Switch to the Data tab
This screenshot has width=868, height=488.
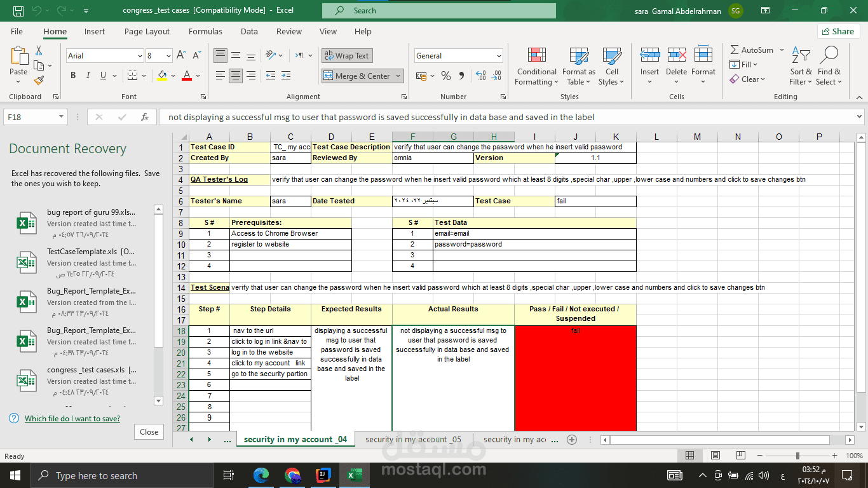(x=249, y=32)
